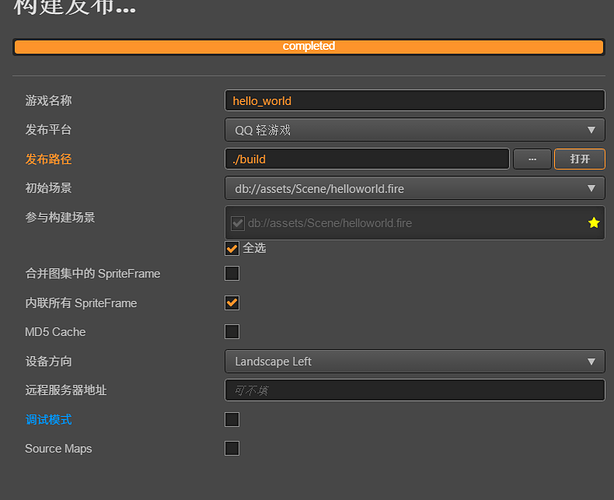
Task: Click the browse path ellipsis button
Action: click(532, 159)
